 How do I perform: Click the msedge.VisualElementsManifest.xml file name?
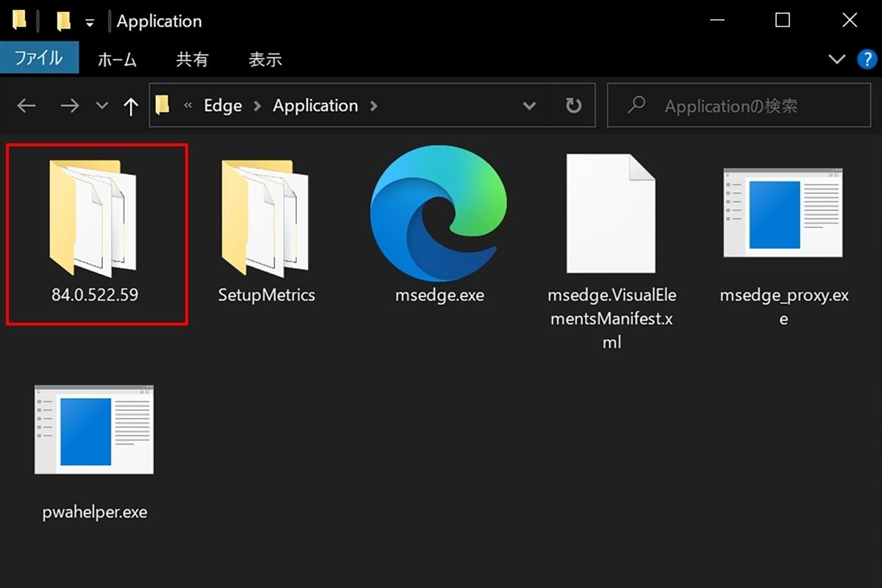[612, 319]
